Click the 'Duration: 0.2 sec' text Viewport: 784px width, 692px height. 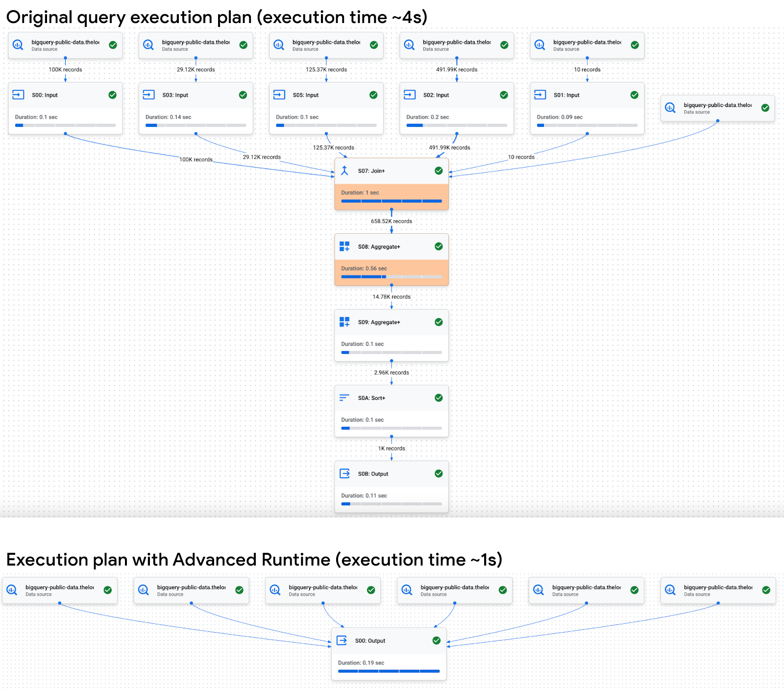(x=428, y=117)
